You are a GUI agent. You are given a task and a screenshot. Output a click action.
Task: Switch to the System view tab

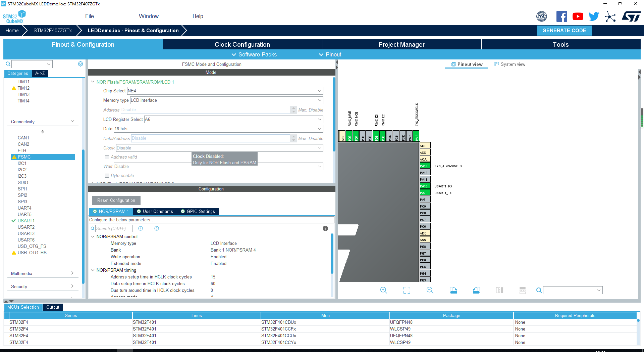coord(510,64)
